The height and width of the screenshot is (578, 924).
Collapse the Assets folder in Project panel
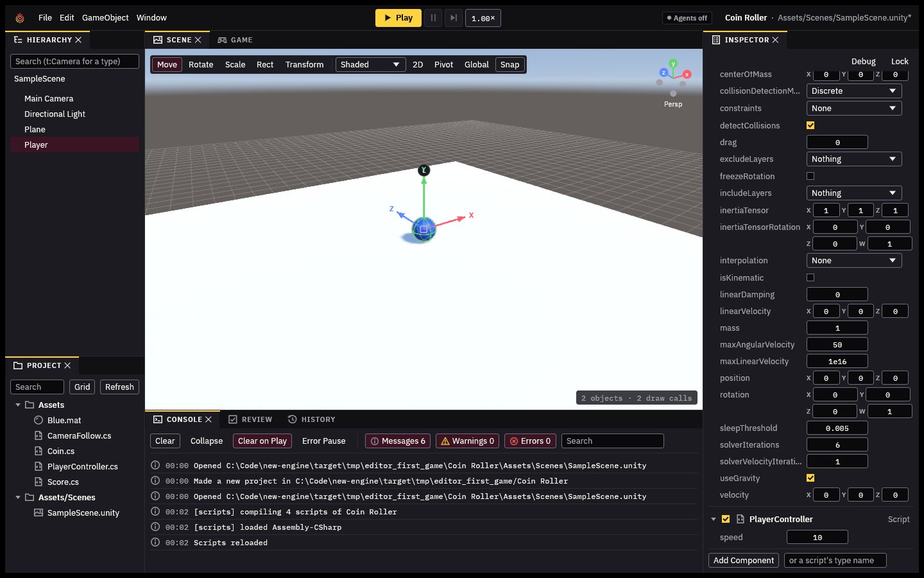[18, 405]
